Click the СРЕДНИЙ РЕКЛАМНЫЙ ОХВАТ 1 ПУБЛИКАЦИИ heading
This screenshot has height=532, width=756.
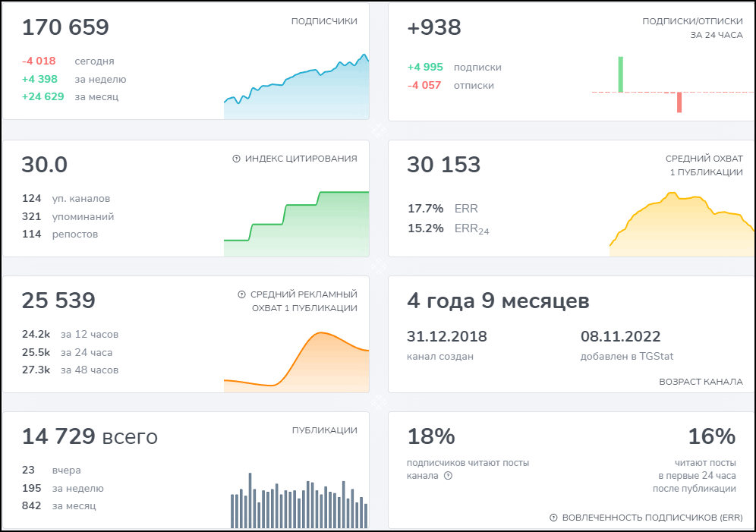[304, 301]
